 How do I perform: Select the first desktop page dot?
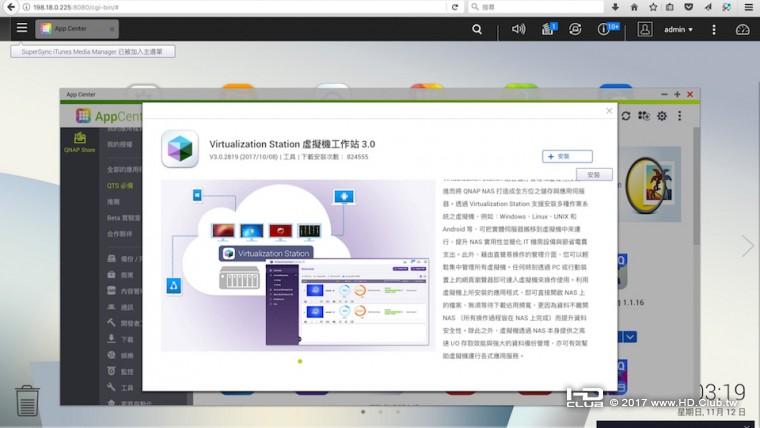[x=363, y=412]
